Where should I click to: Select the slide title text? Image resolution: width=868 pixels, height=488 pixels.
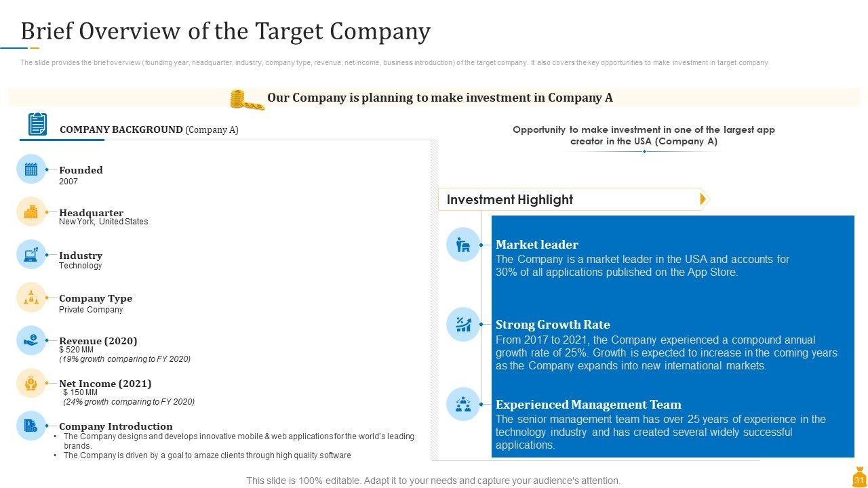[x=225, y=31]
